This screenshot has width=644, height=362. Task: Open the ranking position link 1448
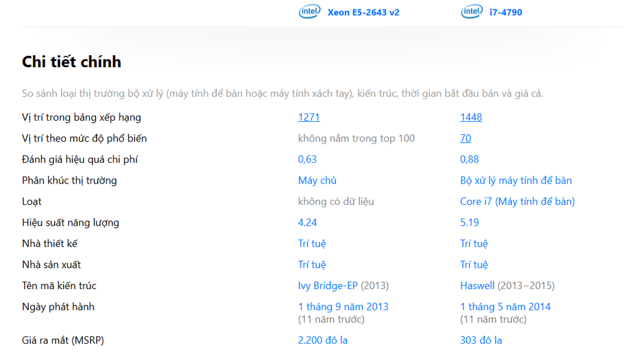coord(471,118)
